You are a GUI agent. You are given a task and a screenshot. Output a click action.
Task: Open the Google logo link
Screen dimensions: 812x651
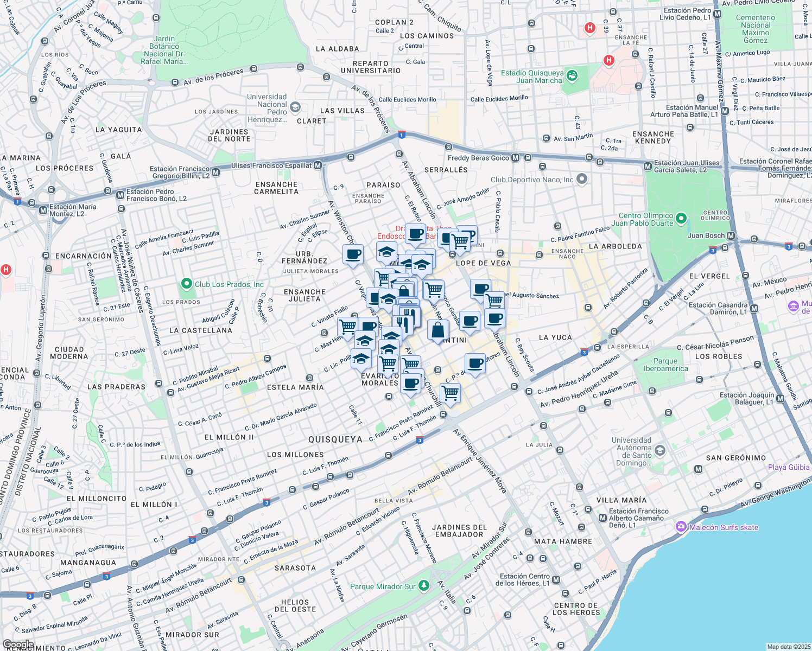18,644
